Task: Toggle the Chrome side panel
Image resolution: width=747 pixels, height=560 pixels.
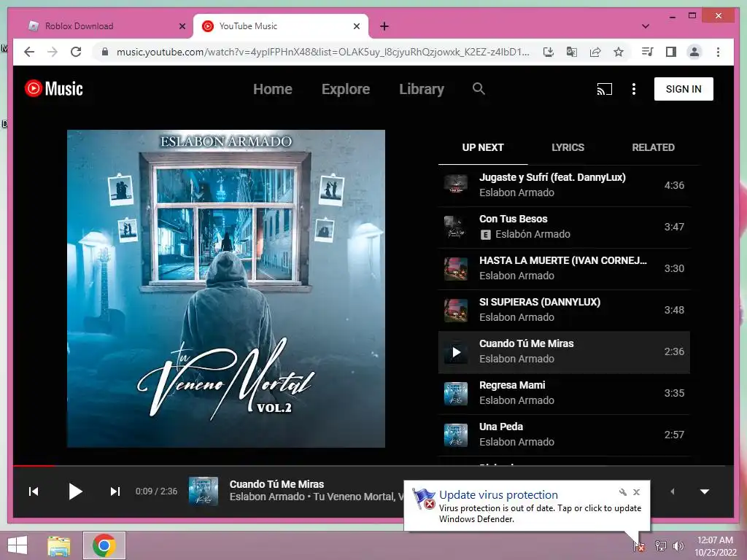Action: point(671,52)
